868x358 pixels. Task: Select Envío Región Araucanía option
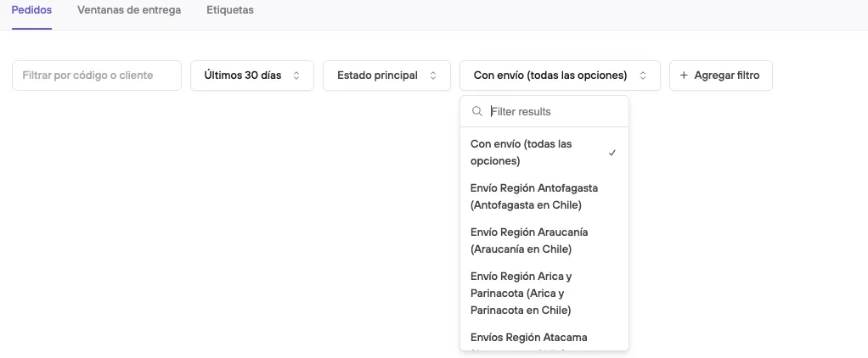pos(544,240)
